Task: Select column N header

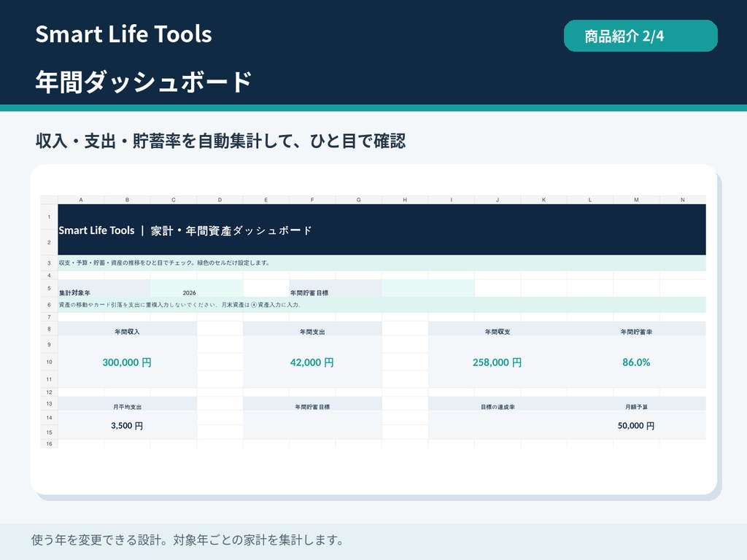Action: click(682, 200)
